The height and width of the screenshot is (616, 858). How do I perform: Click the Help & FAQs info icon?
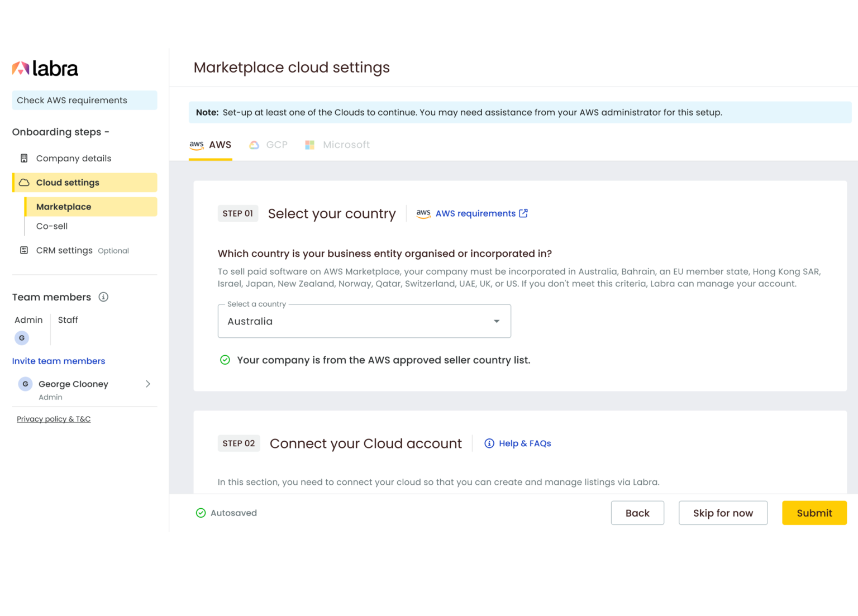click(x=489, y=443)
